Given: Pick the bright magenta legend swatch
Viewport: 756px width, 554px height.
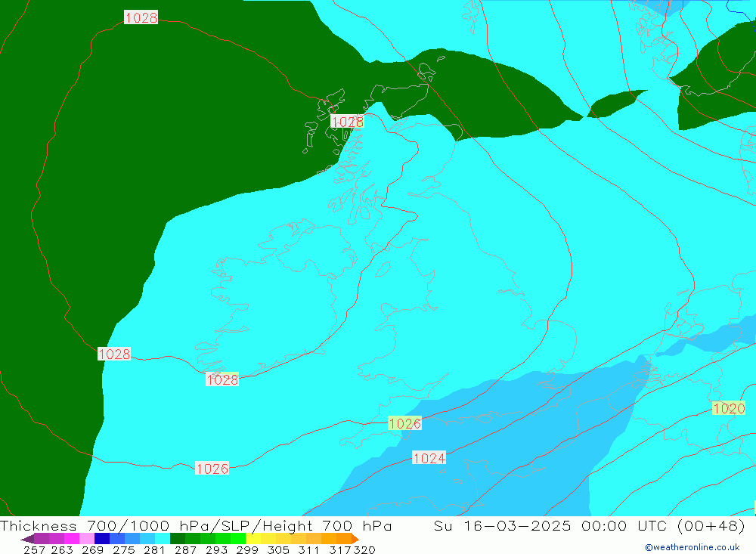Looking at the screenshot, I should [72, 539].
